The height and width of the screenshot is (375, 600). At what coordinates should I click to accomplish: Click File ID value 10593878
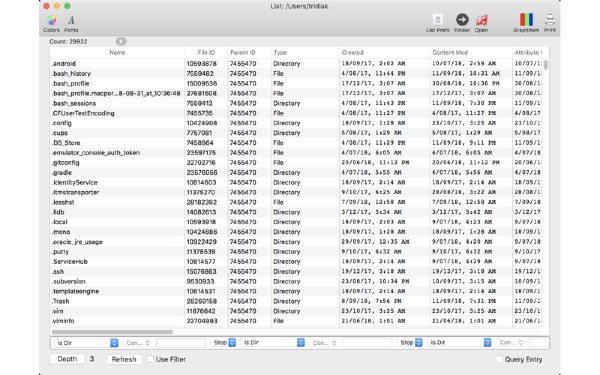pos(202,64)
